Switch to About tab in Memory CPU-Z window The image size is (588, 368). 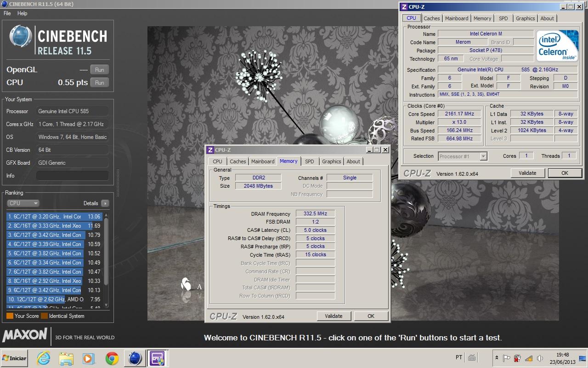[353, 161]
